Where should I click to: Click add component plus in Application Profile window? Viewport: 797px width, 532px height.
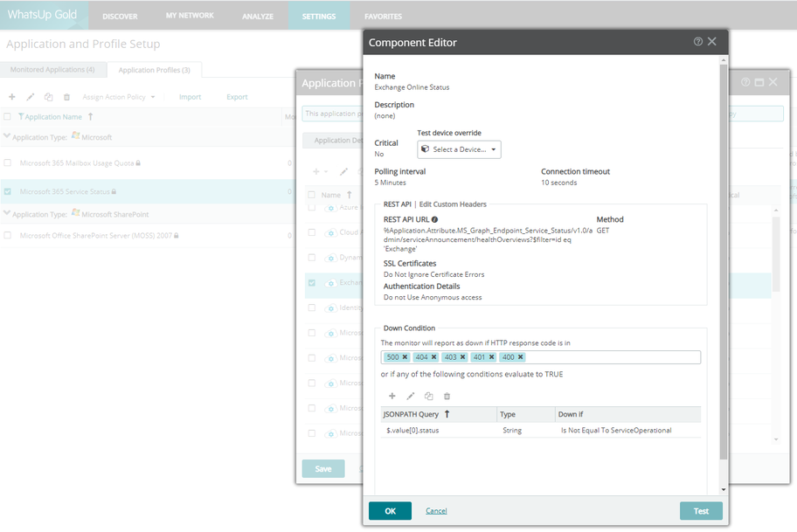click(316, 172)
